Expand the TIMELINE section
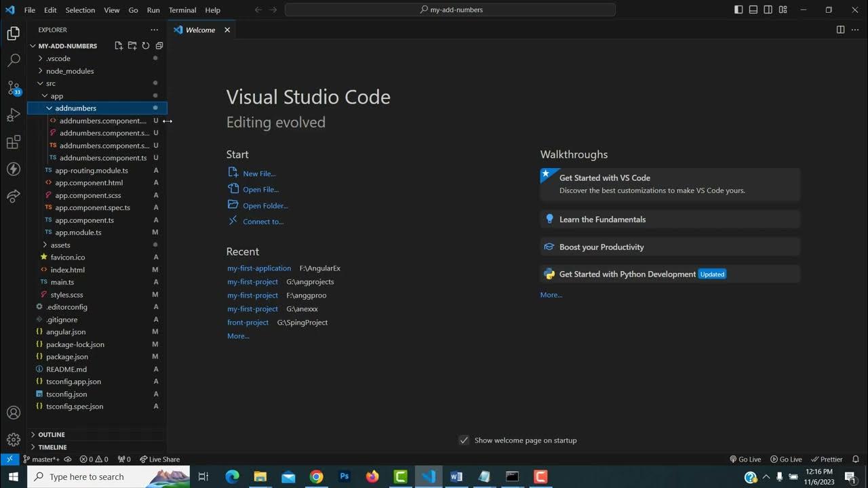The height and width of the screenshot is (488, 868). click(x=97, y=447)
